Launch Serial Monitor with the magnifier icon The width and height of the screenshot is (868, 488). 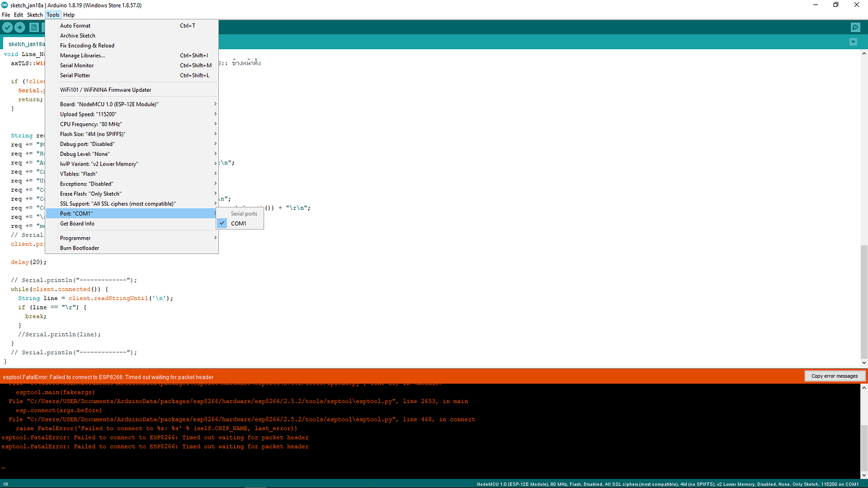point(855,27)
